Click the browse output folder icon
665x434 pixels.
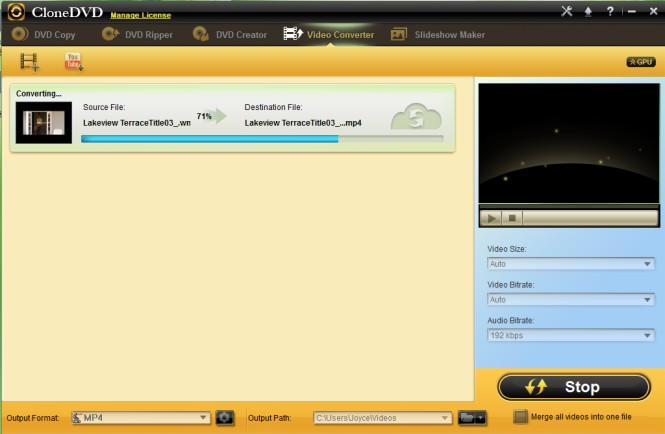(472, 418)
